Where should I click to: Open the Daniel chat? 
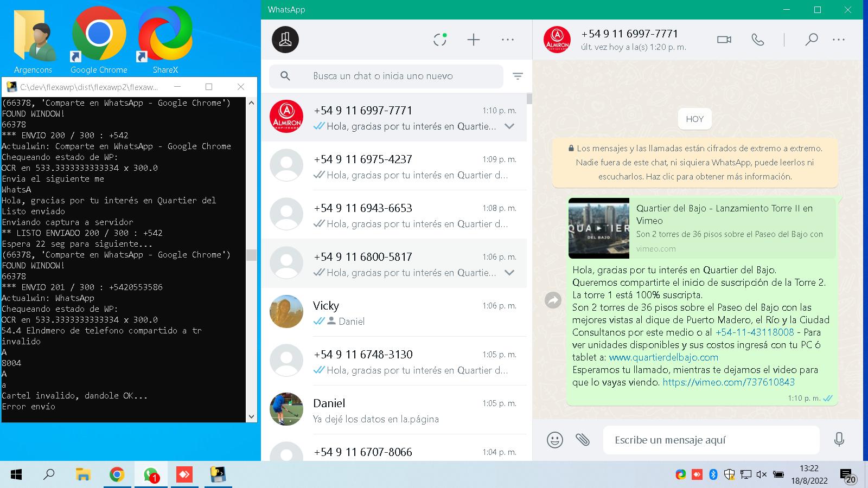click(394, 410)
